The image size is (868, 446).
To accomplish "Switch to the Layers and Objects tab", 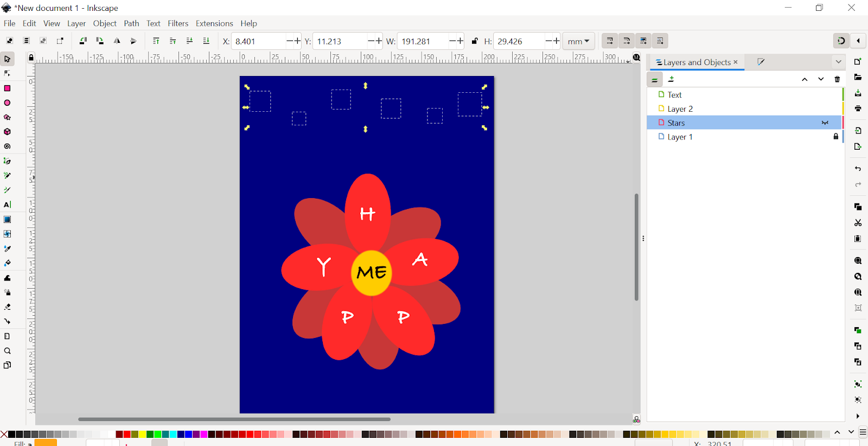I will (697, 62).
